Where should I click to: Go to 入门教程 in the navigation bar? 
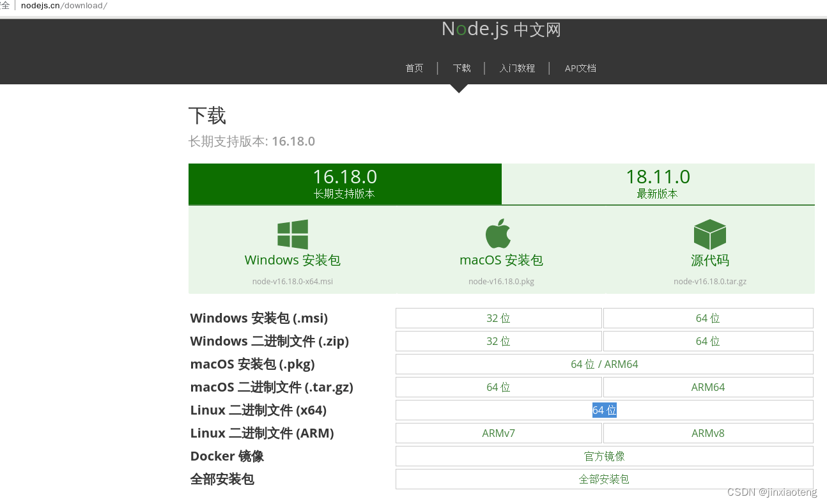pyautogui.click(x=517, y=68)
